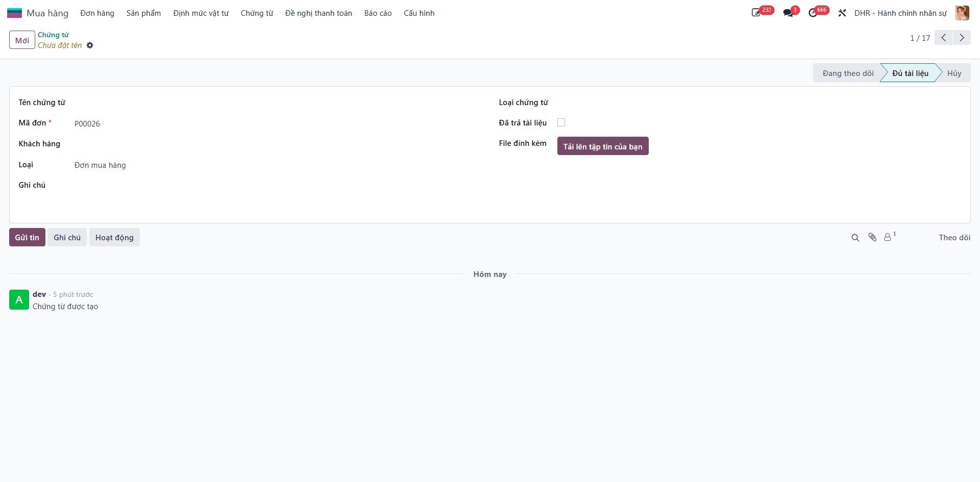980x482 pixels.
Task: Go to previous record arrow
Action: tap(944, 38)
